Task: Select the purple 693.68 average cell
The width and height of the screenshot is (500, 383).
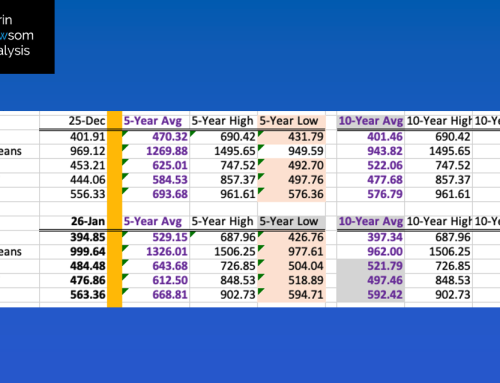Action: [156, 194]
